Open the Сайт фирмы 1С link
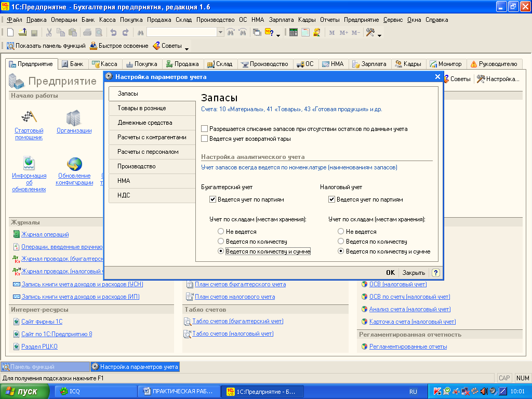Viewport: 532px width, 399px height. tap(42, 322)
